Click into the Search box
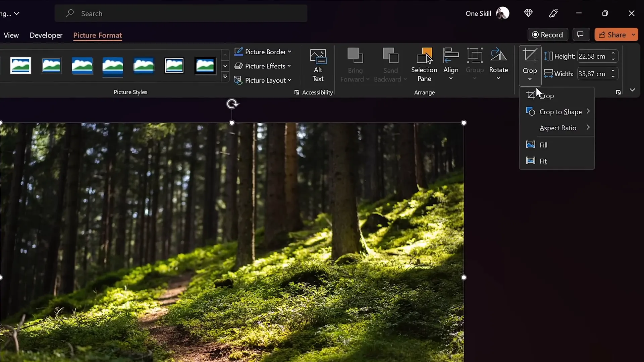This screenshot has height=362, width=644. pyautogui.click(x=181, y=13)
